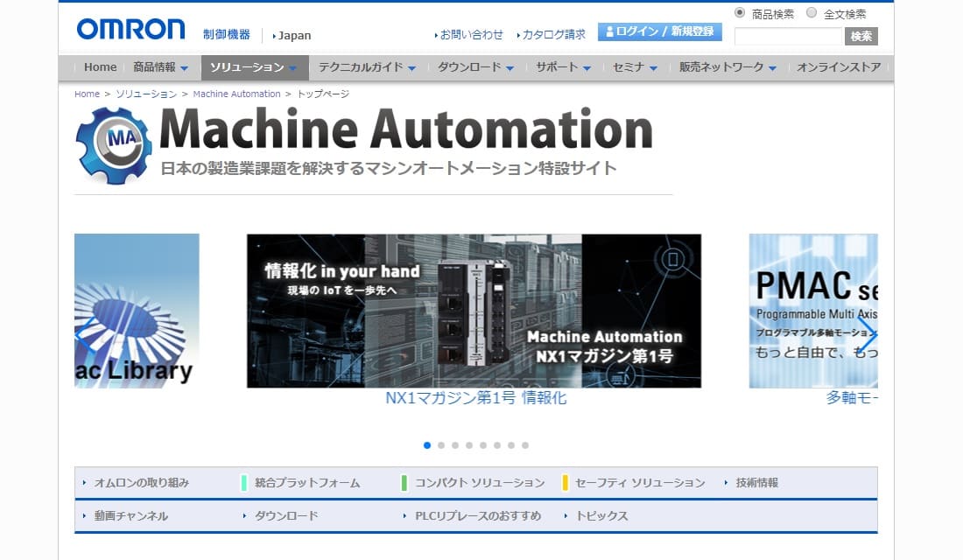The width and height of the screenshot is (963, 560).
Task: Click the carousel previous arrow
Action: [x=86, y=334]
